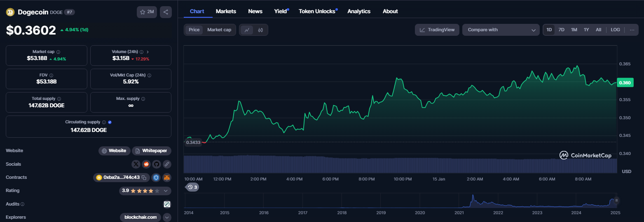Click the 0.3433 opening price label
Screen dimensions: 644x222
[x=193, y=142]
